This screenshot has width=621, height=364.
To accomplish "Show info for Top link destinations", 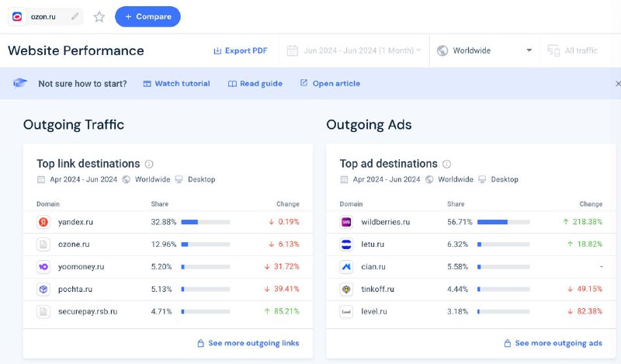I will pyautogui.click(x=149, y=164).
